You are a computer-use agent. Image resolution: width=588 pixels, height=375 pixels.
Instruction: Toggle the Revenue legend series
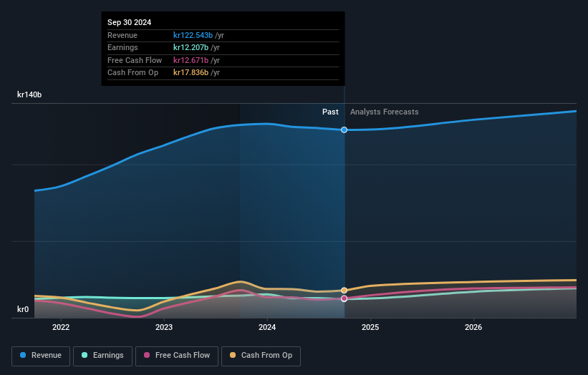[x=41, y=356]
